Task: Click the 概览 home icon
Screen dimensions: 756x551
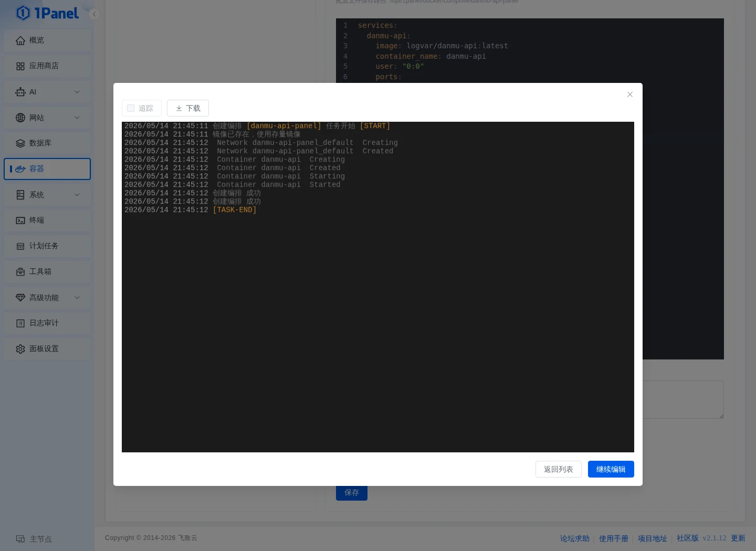Action: (20, 40)
